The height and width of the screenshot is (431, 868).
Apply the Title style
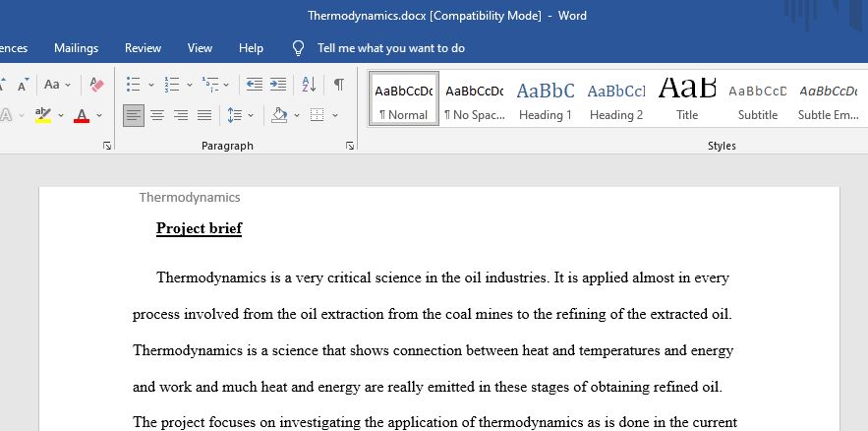coord(687,98)
